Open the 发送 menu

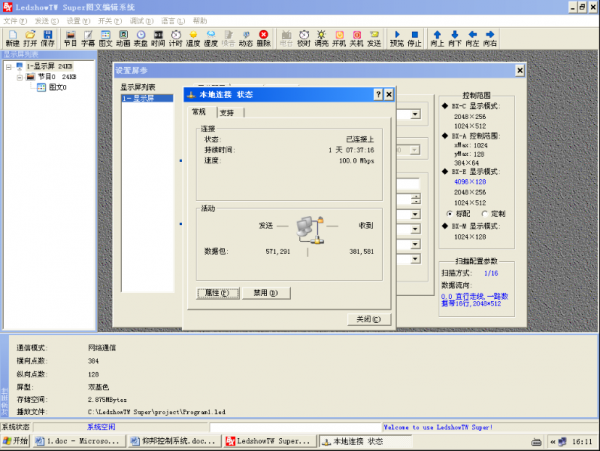[x=47, y=21]
